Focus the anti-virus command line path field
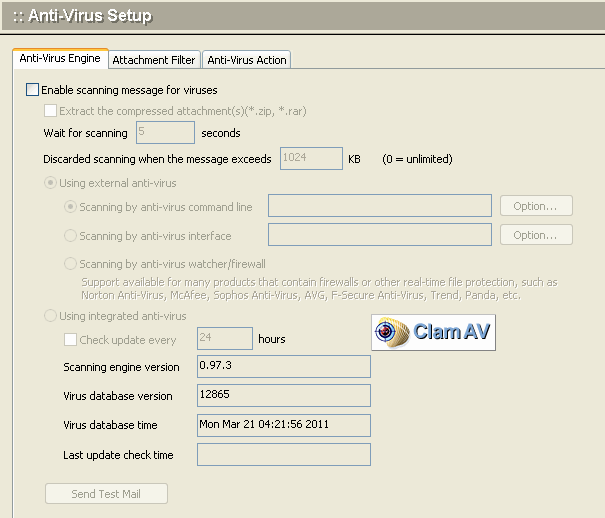 click(380, 206)
